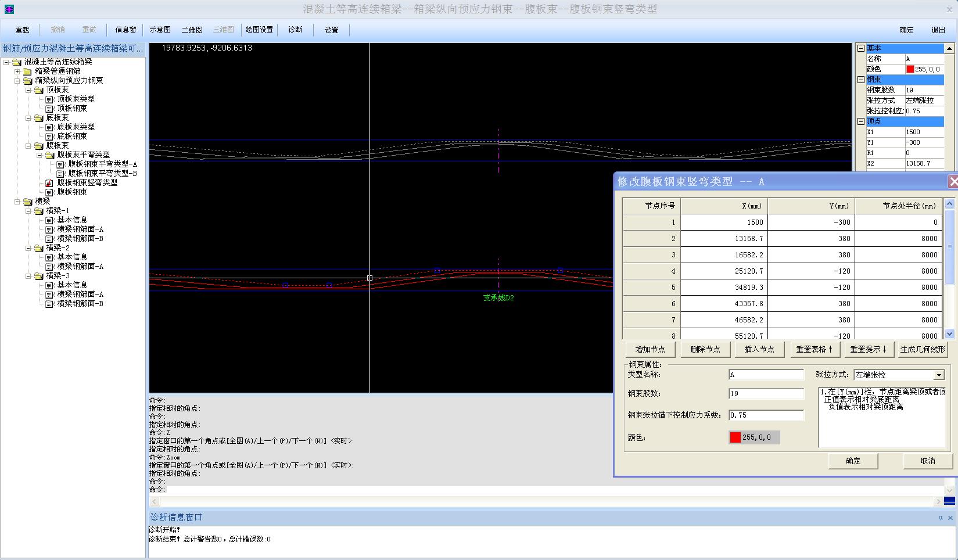This screenshot has height=560, width=958.
Task: Open 信息窗 from the top toolbar
Action: pyautogui.click(x=125, y=30)
